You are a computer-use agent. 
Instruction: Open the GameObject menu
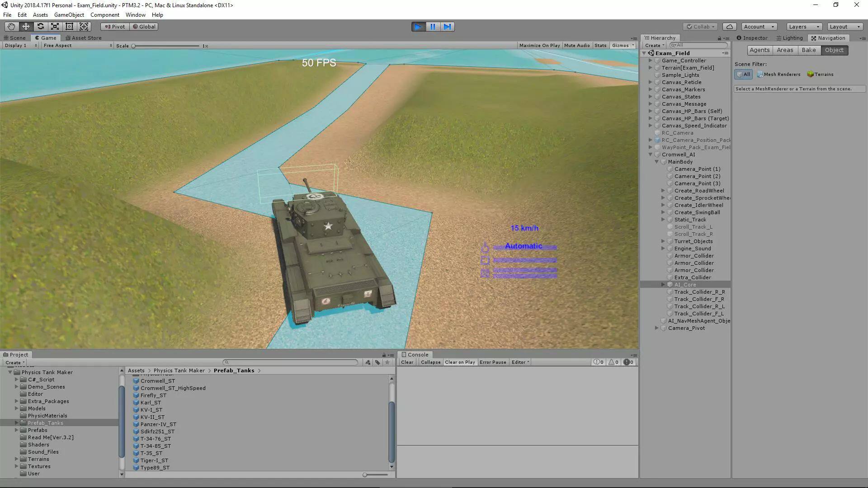[x=69, y=15]
